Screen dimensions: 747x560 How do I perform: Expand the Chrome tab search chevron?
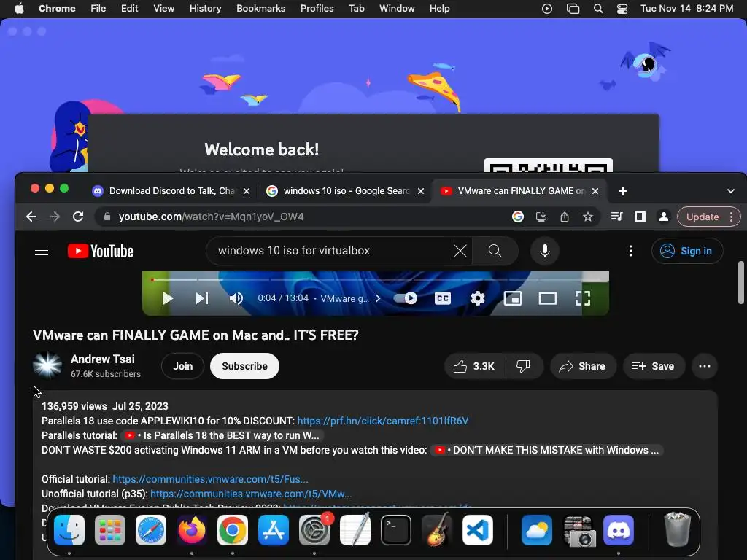tap(730, 191)
